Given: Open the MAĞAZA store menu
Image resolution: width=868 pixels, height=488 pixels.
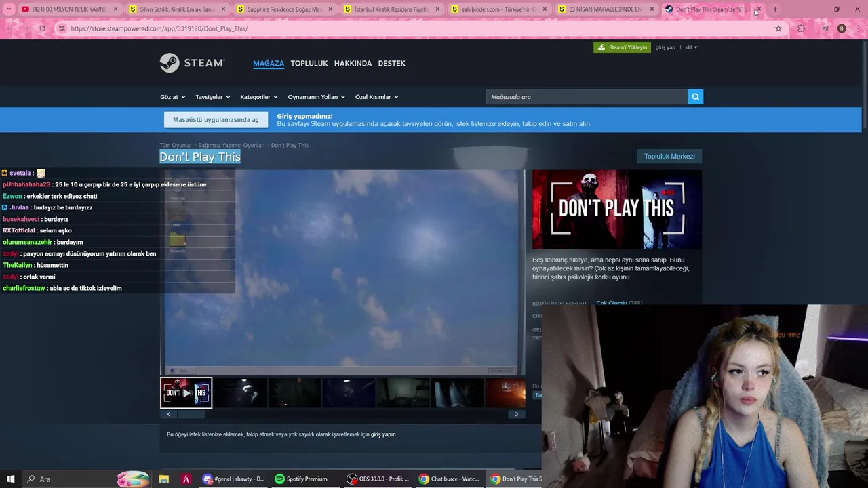Looking at the screenshot, I should [x=269, y=63].
